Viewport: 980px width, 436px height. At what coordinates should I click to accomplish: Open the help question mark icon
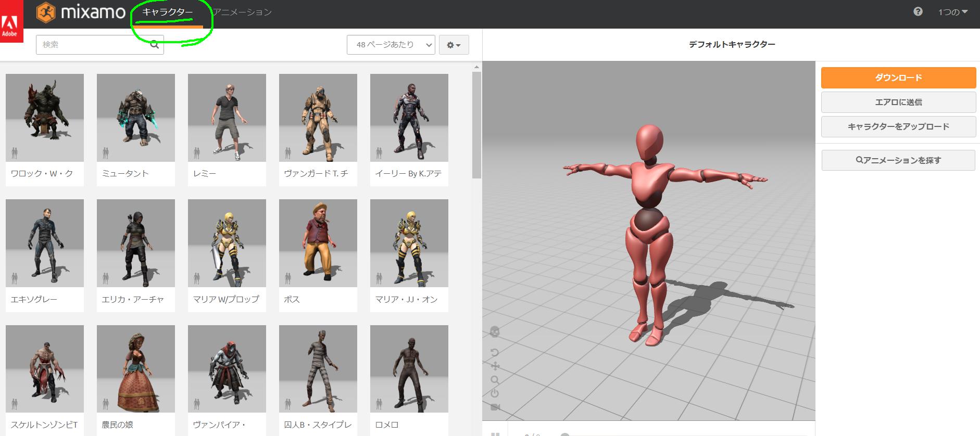918,11
